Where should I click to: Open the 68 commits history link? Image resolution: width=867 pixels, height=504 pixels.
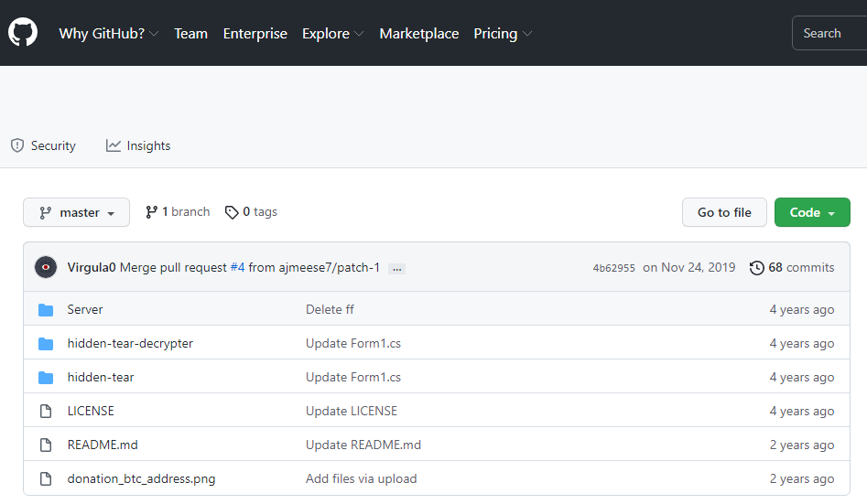[x=792, y=267]
